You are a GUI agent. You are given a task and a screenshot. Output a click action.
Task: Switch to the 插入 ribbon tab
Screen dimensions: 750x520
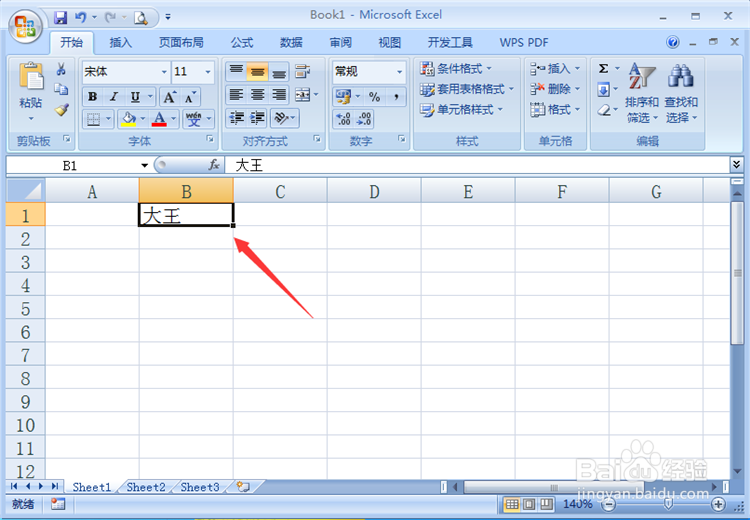[120, 43]
